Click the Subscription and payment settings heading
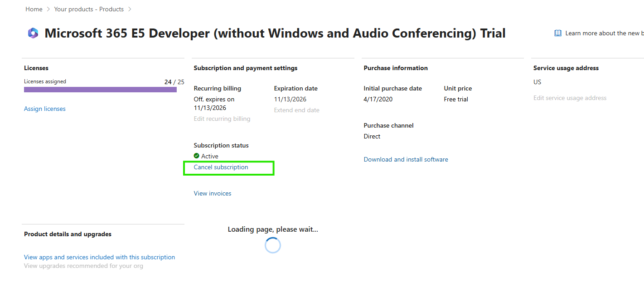The image size is (644, 286). (x=246, y=68)
